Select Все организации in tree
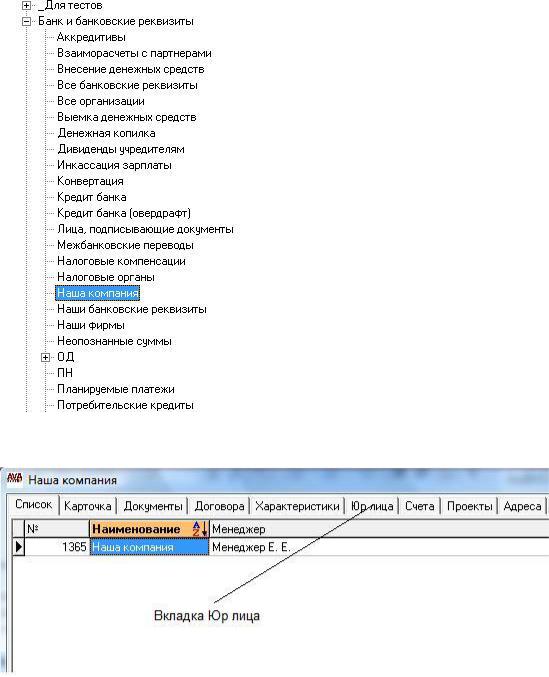This screenshot has width=549, height=677. click(x=101, y=101)
